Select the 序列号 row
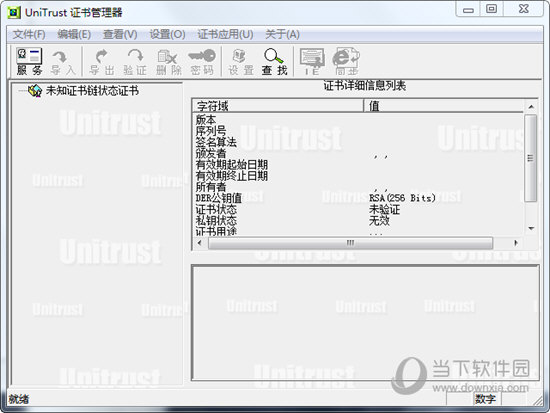550x413 pixels. [x=358, y=131]
